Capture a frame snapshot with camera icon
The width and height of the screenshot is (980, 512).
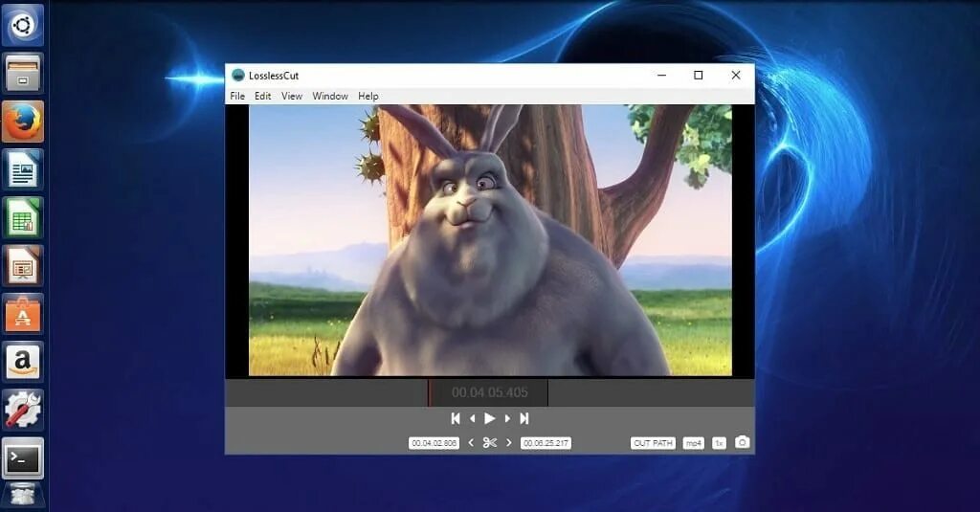point(742,442)
